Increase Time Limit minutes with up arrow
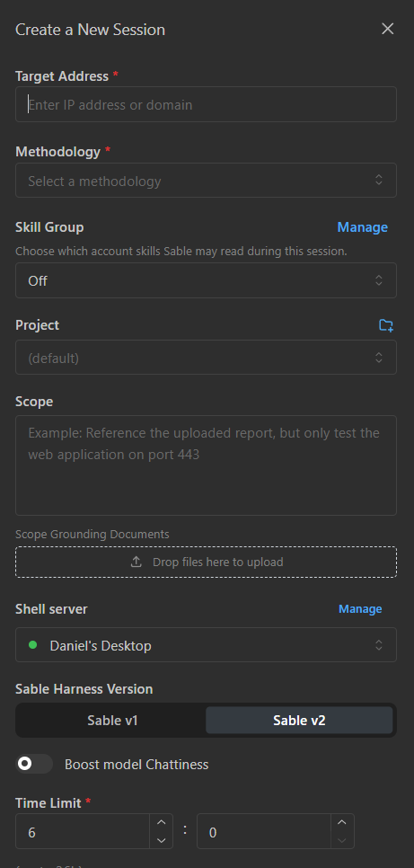This screenshot has width=414, height=868. [x=342, y=822]
